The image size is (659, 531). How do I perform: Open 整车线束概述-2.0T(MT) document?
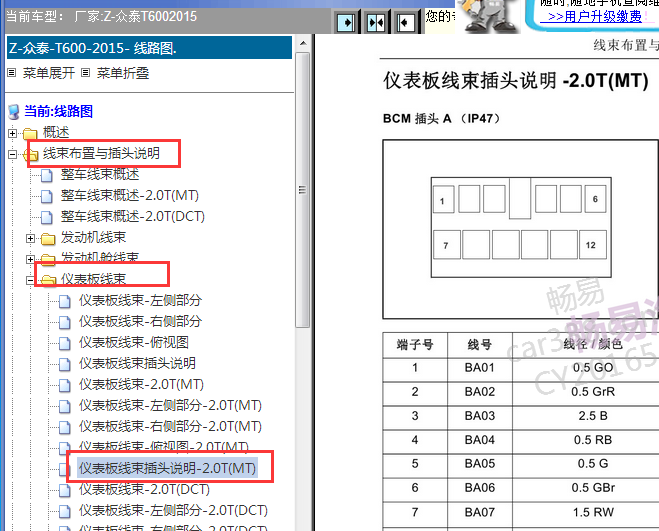(129, 195)
